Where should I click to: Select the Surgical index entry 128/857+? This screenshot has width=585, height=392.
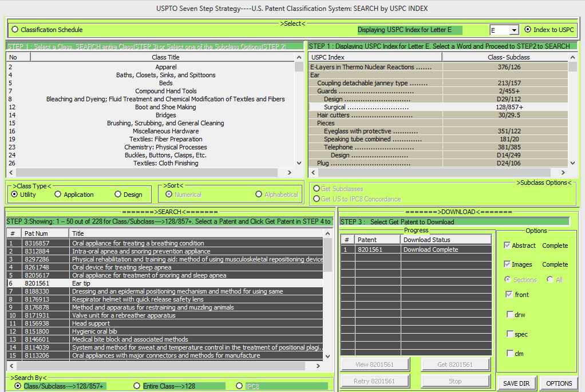(438, 107)
